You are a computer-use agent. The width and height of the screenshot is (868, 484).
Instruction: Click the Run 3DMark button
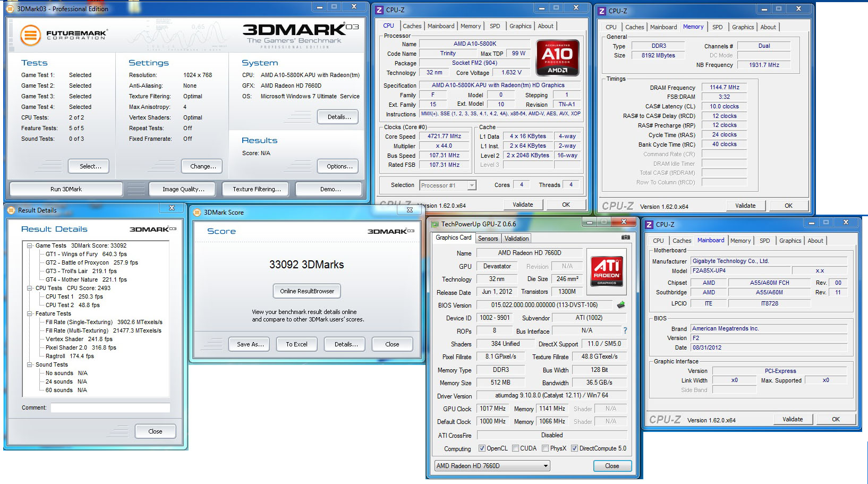66,189
